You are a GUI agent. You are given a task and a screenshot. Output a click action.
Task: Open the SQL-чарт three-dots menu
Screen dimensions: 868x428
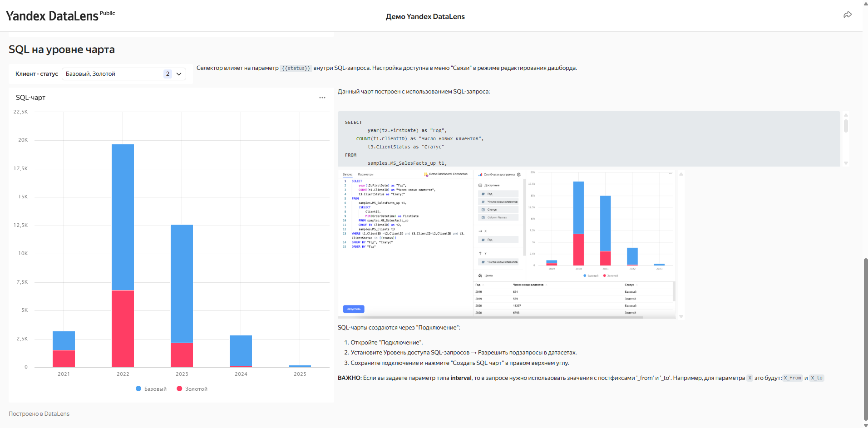click(322, 98)
